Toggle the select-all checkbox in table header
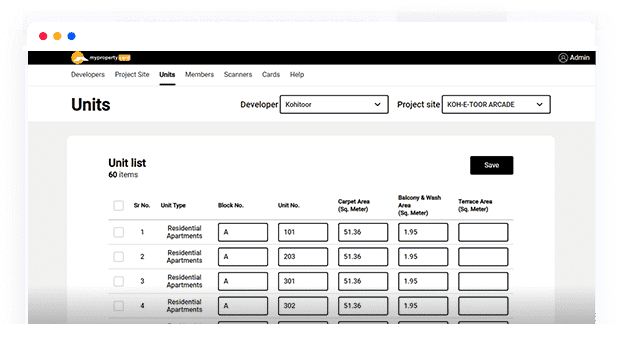Image resolution: width=624 pixels, height=361 pixels. click(x=119, y=205)
